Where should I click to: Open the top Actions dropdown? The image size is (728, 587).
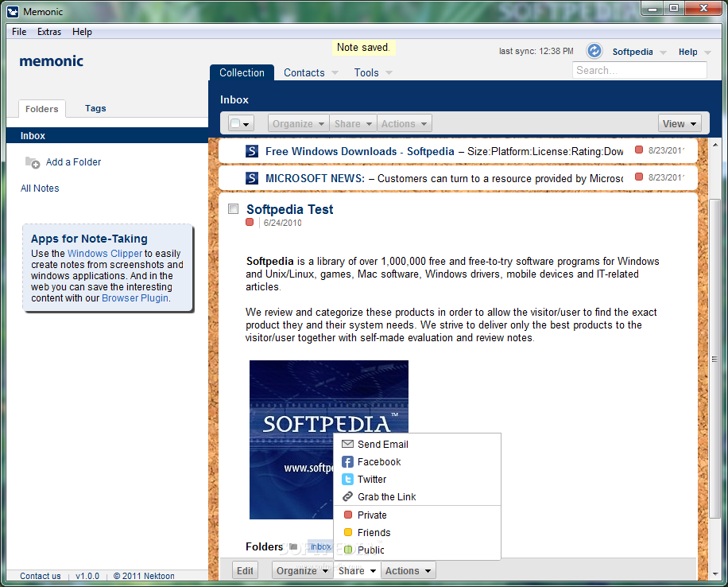coord(404,123)
